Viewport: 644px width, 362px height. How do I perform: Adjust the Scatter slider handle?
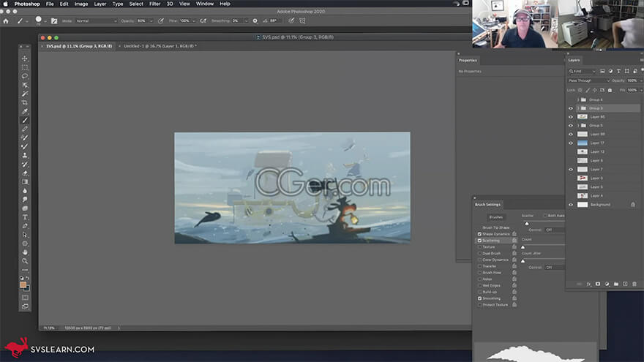click(527, 224)
